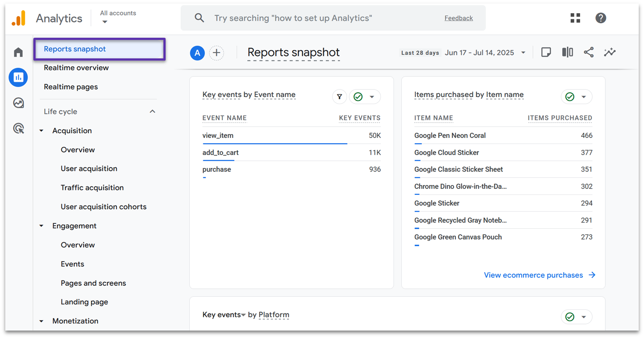Click the KEY EVENTS column header
644x338 pixels.
pyautogui.click(x=360, y=118)
